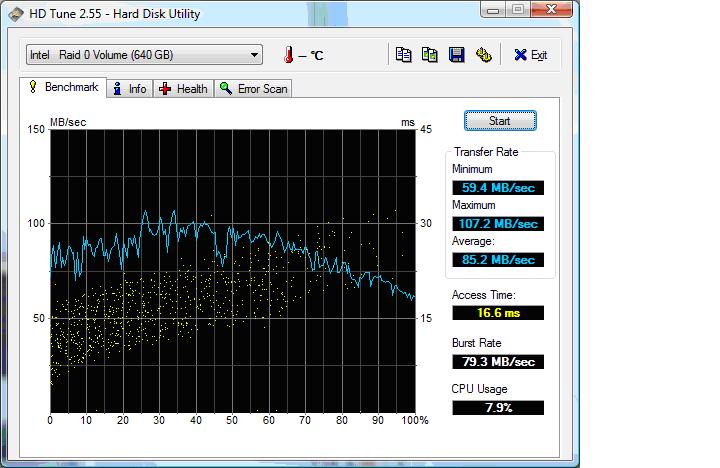Open the Intel Raid 0 Volume drive dropdown
Viewport: 720px width, 468px height.
(144, 55)
